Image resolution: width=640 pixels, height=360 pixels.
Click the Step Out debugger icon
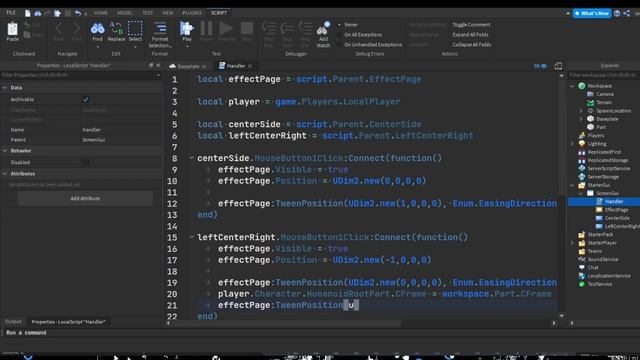(x=305, y=29)
